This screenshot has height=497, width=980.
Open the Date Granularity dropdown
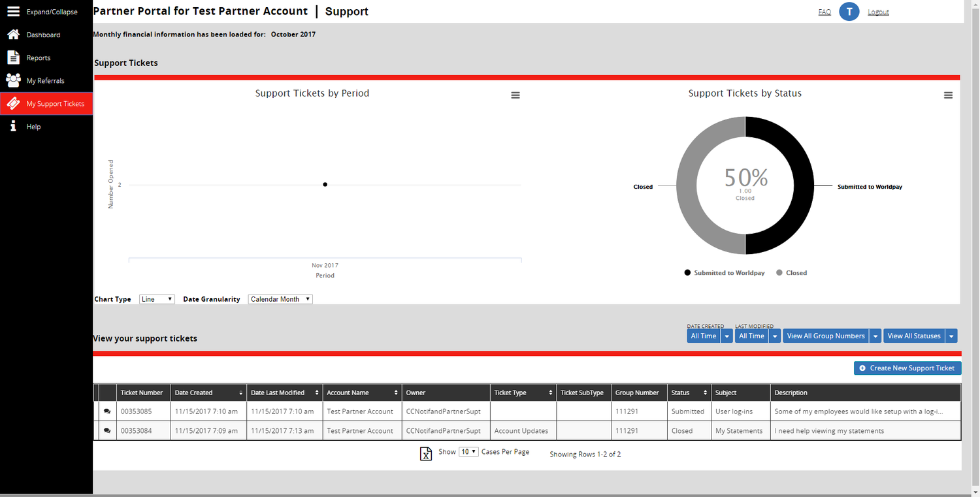[280, 299]
